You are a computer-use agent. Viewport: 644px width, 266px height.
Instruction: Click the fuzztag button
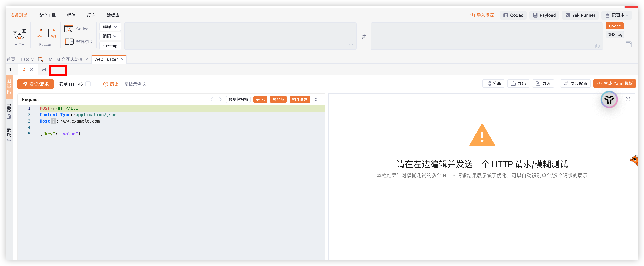click(110, 46)
